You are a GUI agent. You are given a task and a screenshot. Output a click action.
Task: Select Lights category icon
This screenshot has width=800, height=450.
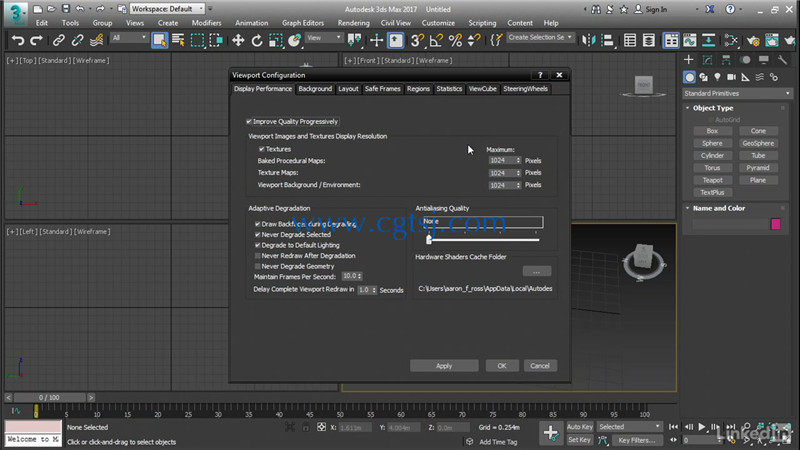717,77
